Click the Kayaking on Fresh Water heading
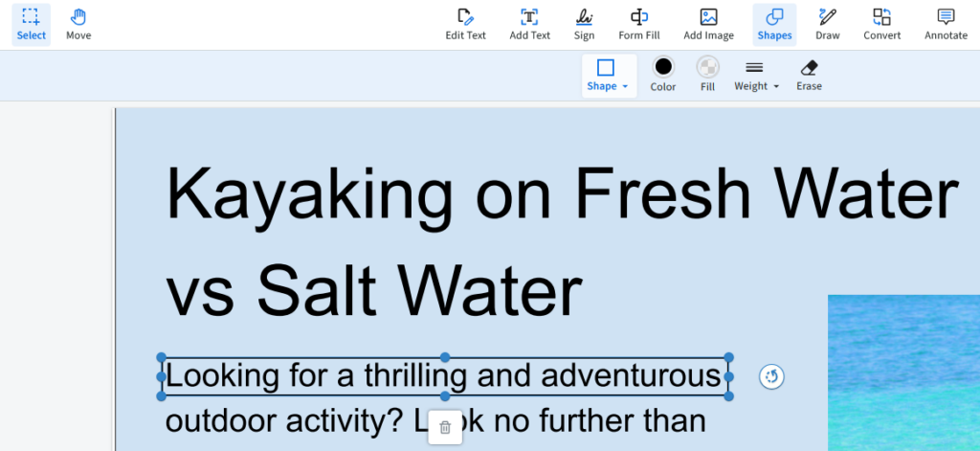980x451 pixels. pos(563,193)
